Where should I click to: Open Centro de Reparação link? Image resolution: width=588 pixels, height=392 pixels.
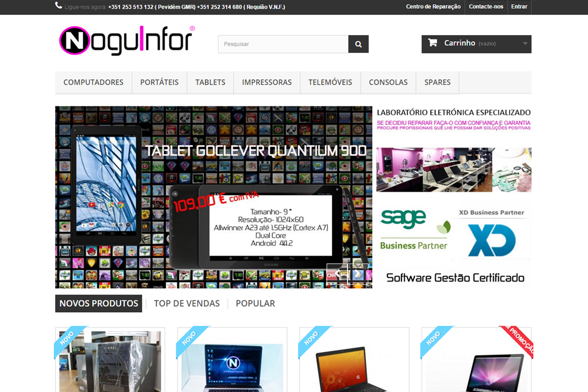point(433,6)
